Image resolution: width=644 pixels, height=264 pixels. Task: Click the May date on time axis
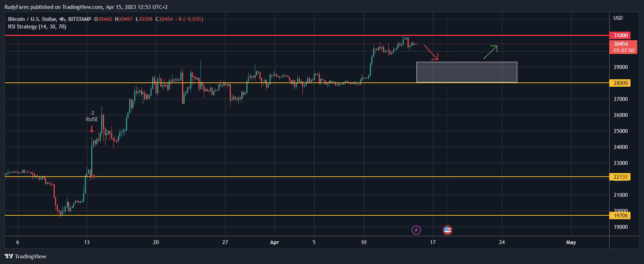571,242
